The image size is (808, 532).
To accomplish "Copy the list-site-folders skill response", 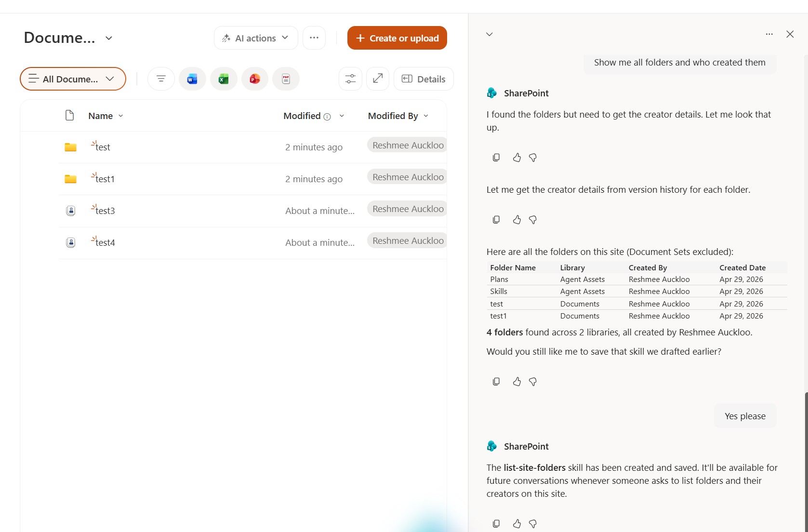I will pyautogui.click(x=496, y=523).
